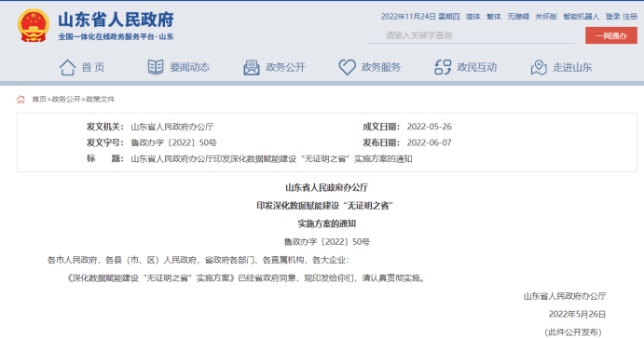Click the 发文机关 label

[104, 127]
